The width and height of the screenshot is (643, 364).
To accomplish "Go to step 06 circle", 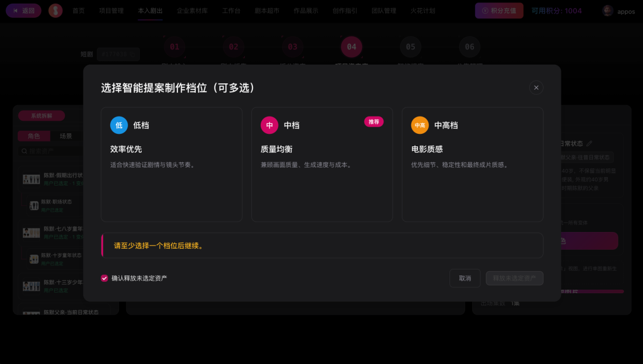I will [x=470, y=46].
